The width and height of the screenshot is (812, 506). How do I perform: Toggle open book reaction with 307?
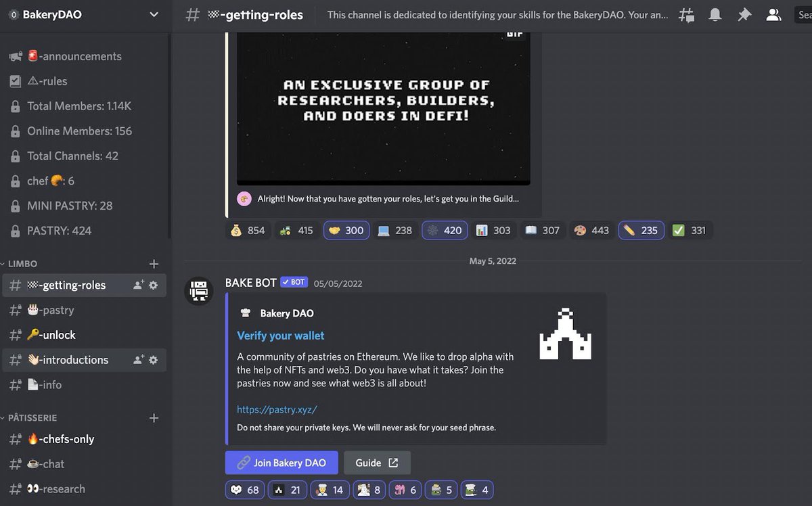pos(542,230)
